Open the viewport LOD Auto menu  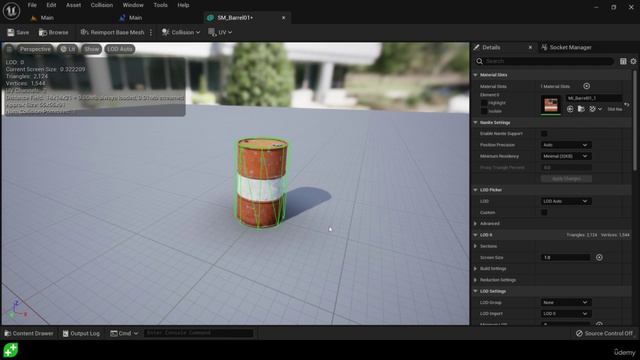(x=120, y=49)
